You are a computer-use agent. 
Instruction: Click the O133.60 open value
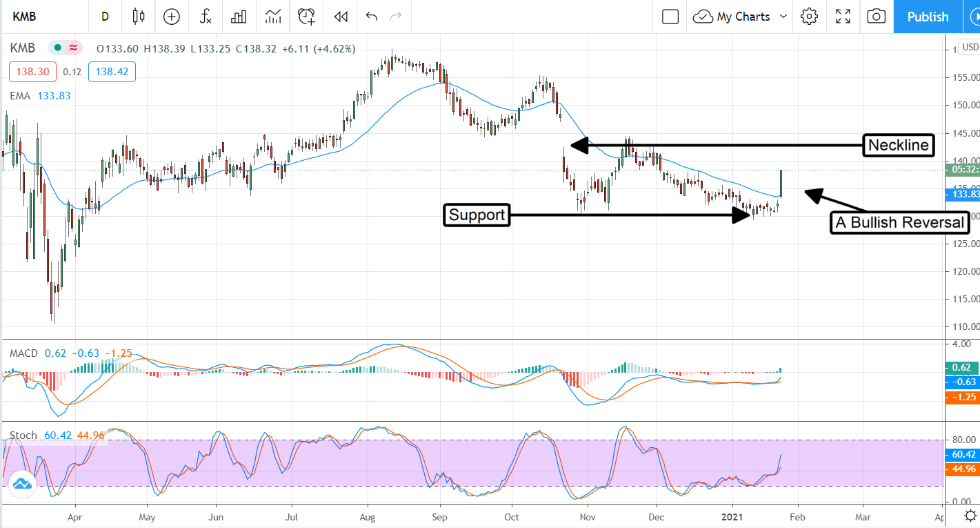tap(117, 48)
